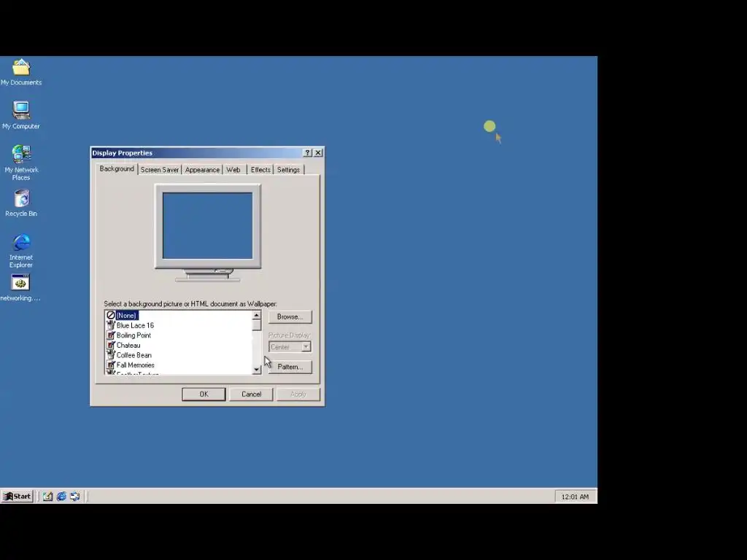
Task: Click the wallpaper list scrollbar thumb
Action: pos(256,325)
